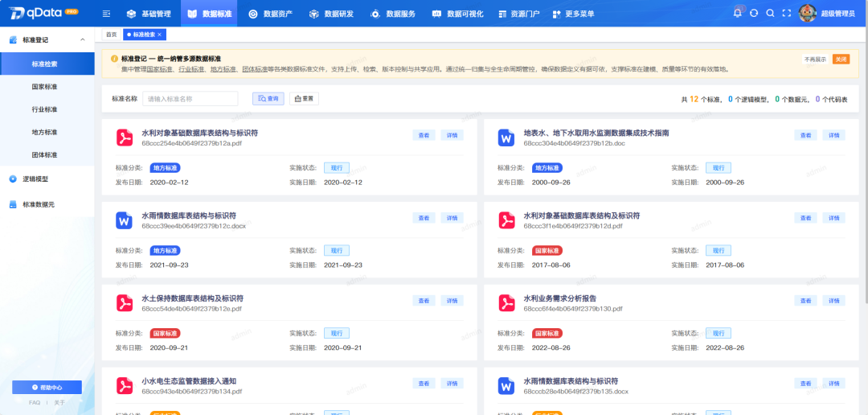This screenshot has width=868, height=415.
Task: Click the title 水利业务需求分析报告
Action: tap(559, 298)
